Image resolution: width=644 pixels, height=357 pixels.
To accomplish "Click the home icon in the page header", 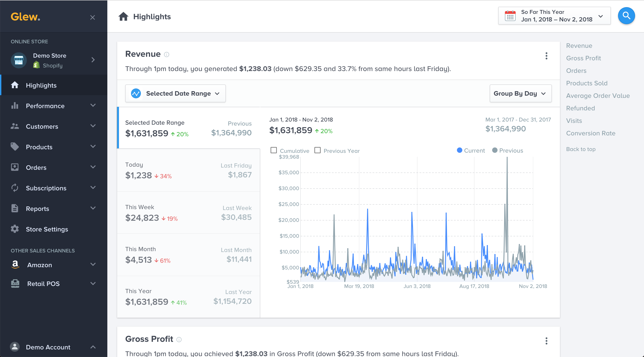I will 123,17.
